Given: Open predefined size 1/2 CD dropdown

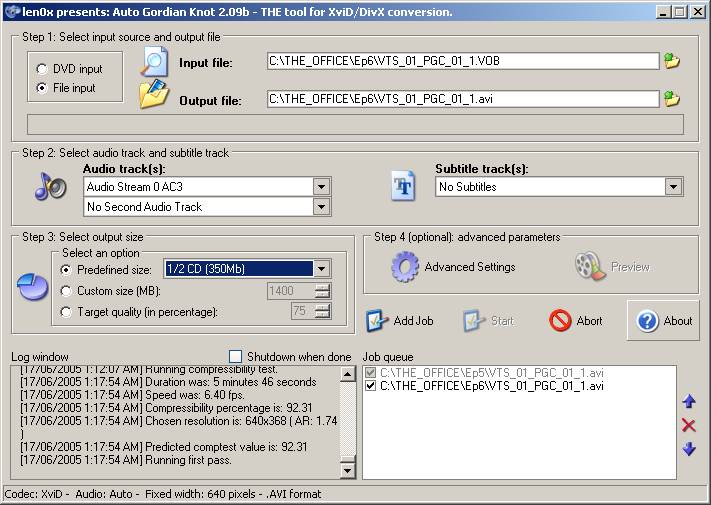Looking at the screenshot, I should coord(321,269).
